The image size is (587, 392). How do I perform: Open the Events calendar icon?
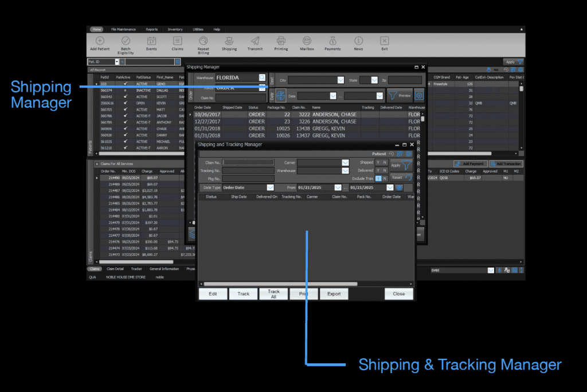click(x=151, y=42)
